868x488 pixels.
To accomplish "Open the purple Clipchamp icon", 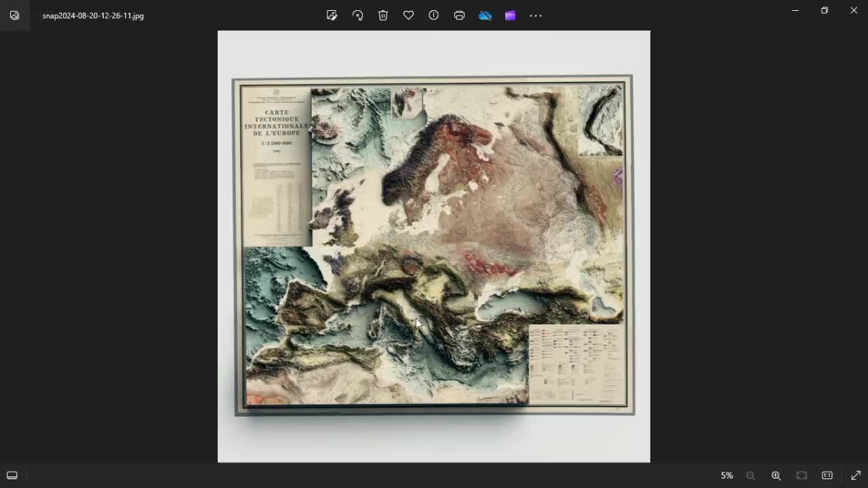I will click(x=510, y=15).
